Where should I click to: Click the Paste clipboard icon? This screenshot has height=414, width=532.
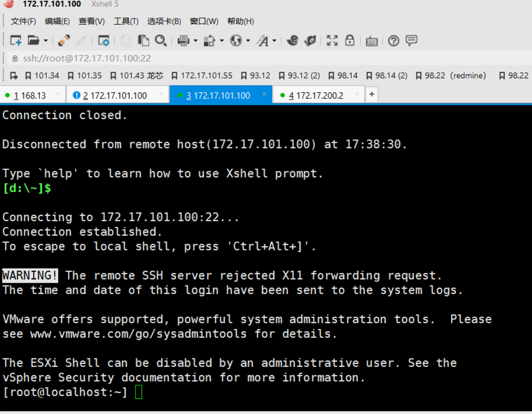[x=143, y=41]
